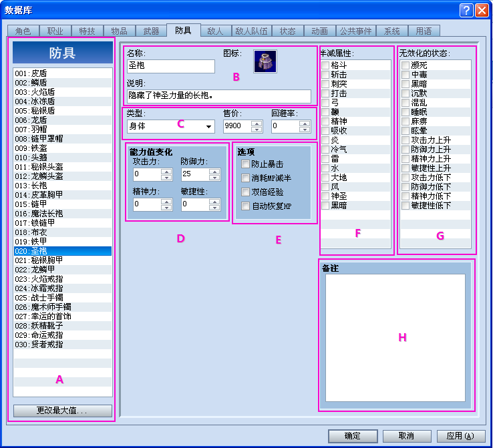Image resolution: width=493 pixels, height=448 pixels.
Task: Click the 防御力 field showing 25
Action: [x=195, y=174]
